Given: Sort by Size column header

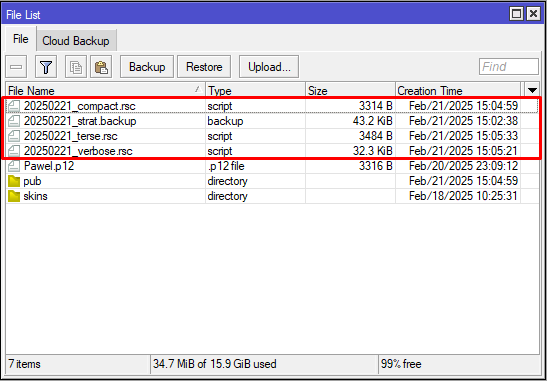Looking at the screenshot, I should click(351, 91).
